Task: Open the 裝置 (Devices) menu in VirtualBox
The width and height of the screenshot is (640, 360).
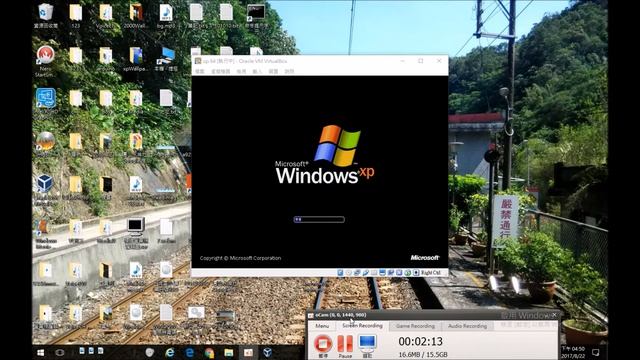Action: (273, 71)
